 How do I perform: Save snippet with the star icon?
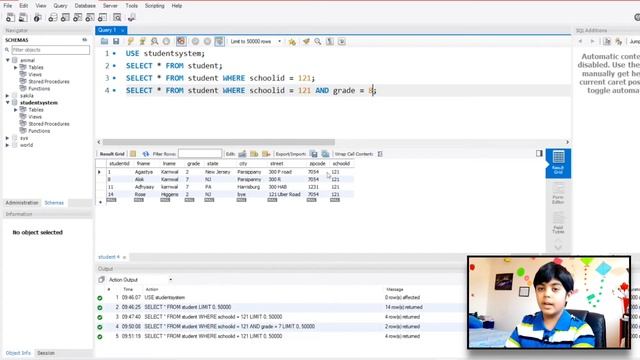coord(292,41)
